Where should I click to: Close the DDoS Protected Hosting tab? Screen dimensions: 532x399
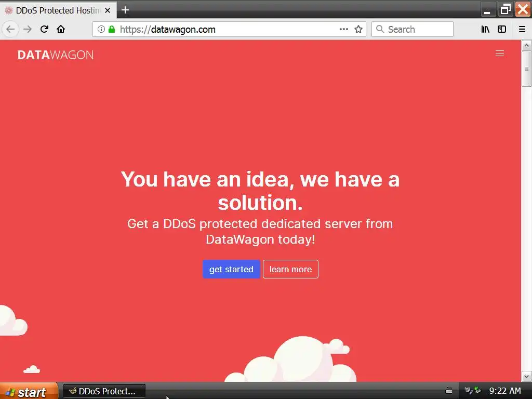[108, 10]
